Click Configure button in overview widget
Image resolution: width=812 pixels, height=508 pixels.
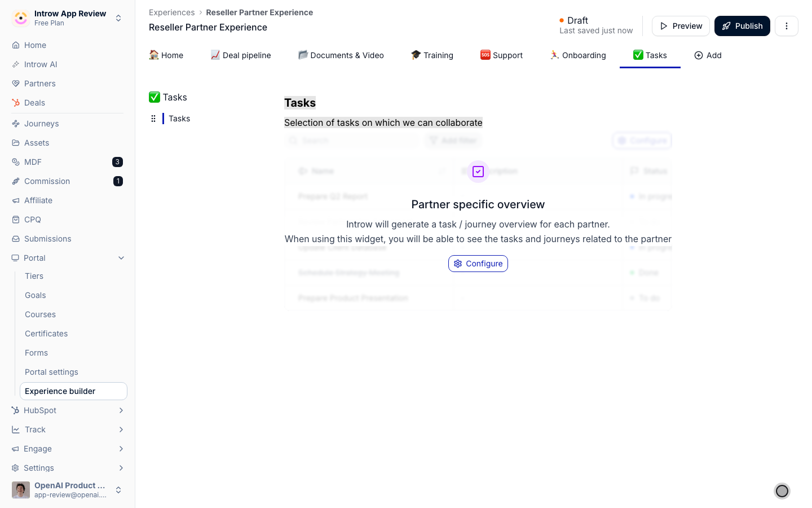(478, 264)
